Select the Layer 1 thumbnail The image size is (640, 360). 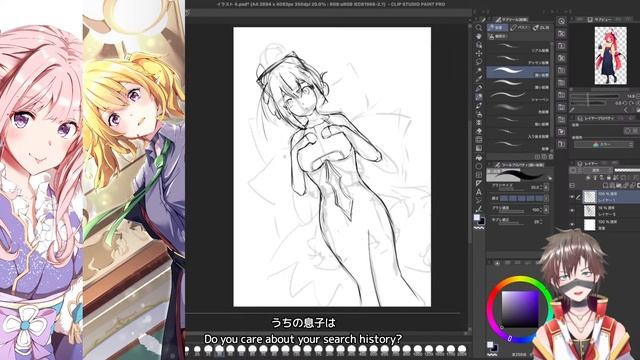[x=590, y=197]
